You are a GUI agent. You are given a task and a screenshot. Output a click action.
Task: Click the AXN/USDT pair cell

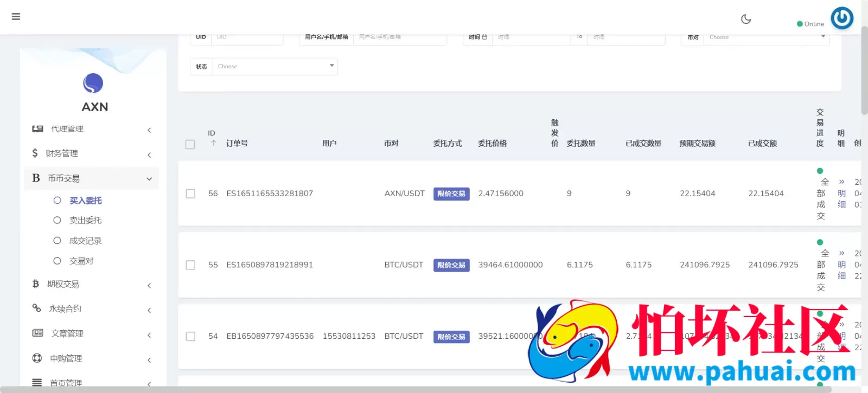pos(405,194)
